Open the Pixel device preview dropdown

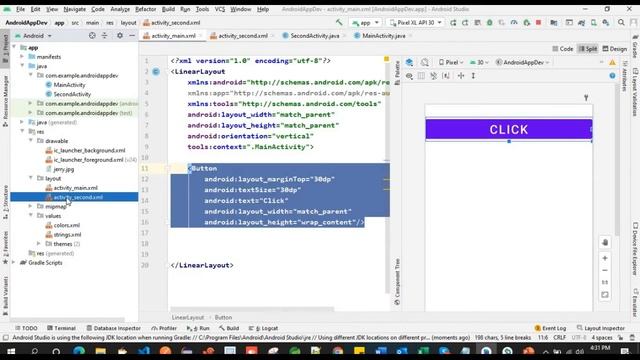coord(451,62)
